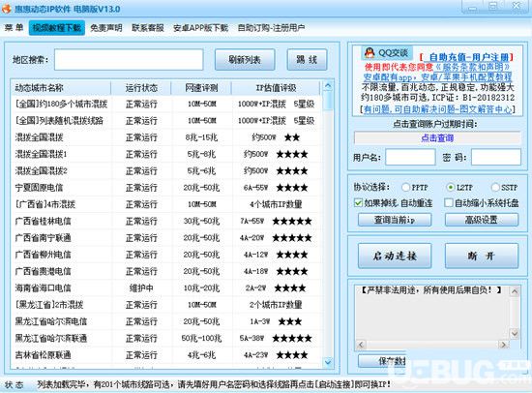Click message box scroll left arrow
This screenshot has width=532, height=393.
point(361,345)
